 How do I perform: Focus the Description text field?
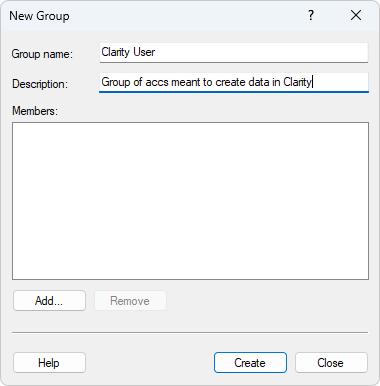pyautogui.click(x=234, y=82)
